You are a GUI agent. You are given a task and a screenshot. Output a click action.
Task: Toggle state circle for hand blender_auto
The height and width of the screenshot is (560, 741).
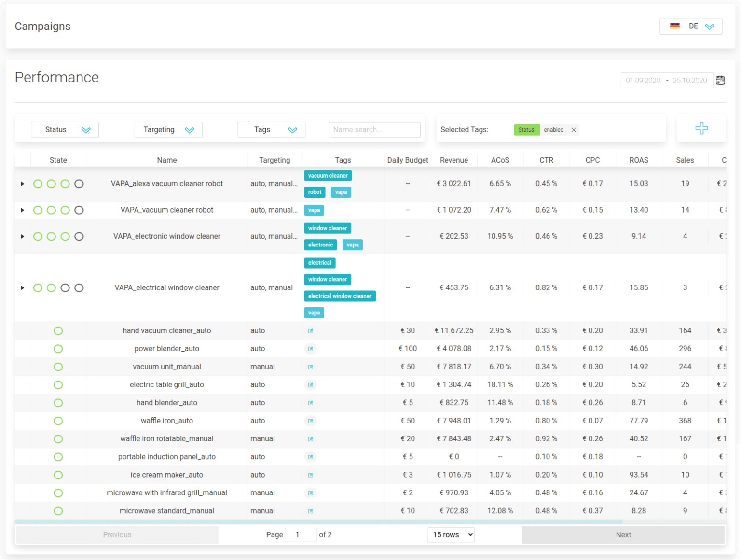point(58,403)
